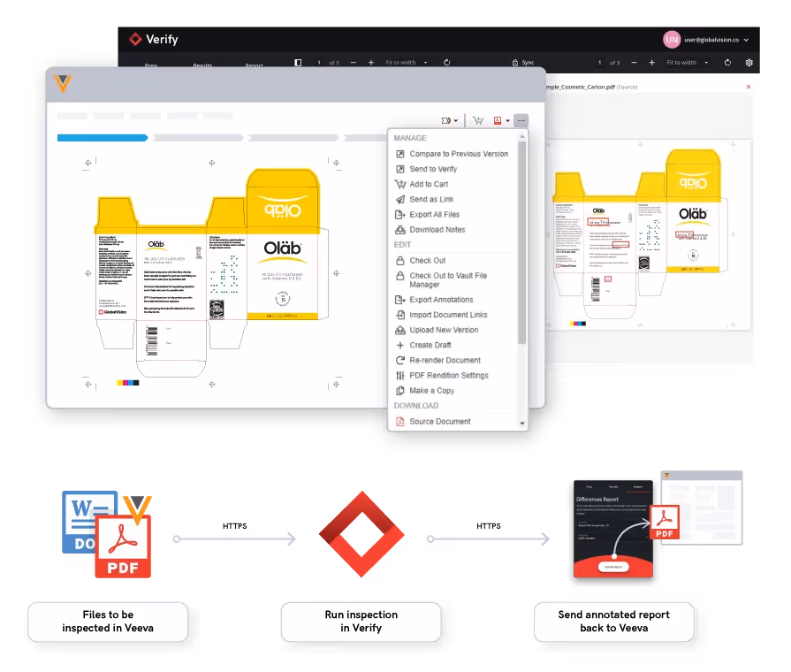Refresh the document using the reload icon
Screen dimensions: 791x672
(x=446, y=63)
